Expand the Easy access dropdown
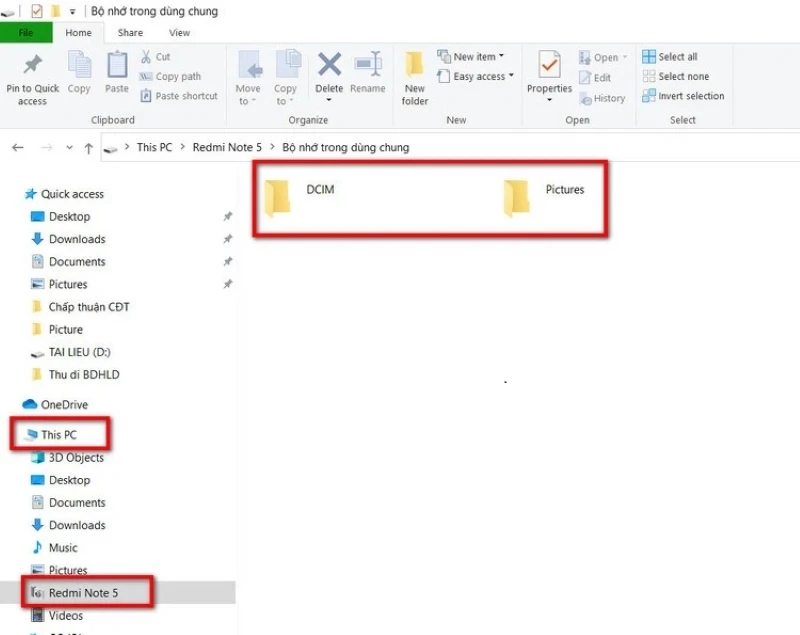The width and height of the screenshot is (800, 635). [x=475, y=77]
